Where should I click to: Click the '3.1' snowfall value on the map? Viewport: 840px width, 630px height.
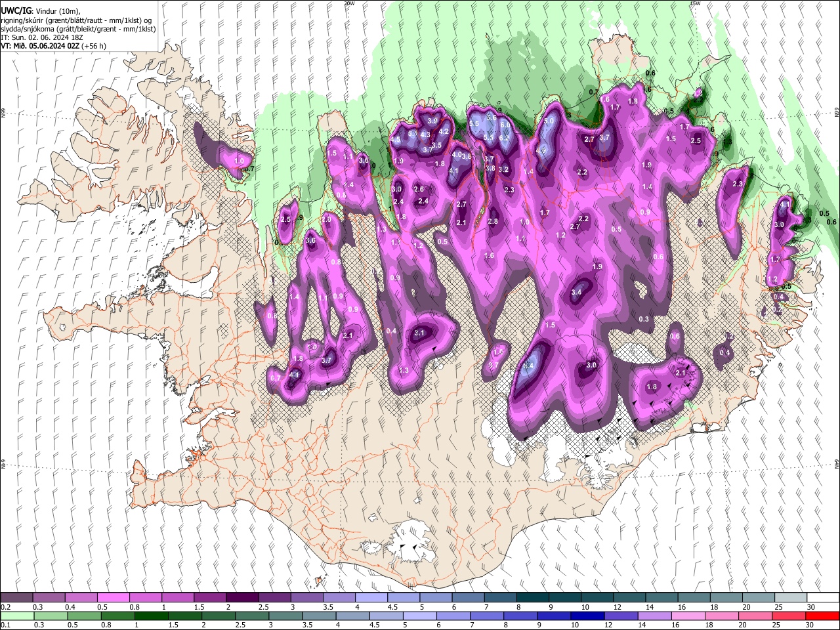tap(420, 333)
